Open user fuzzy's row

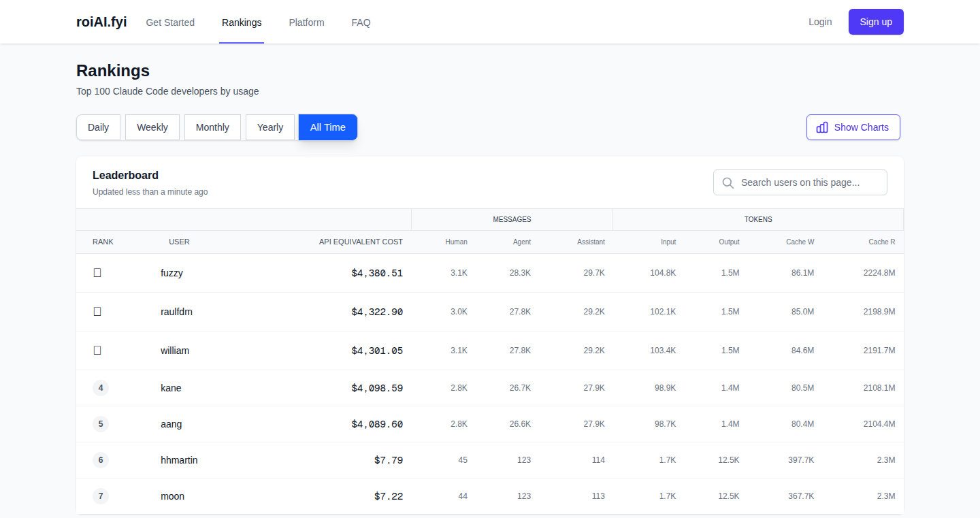coord(490,273)
